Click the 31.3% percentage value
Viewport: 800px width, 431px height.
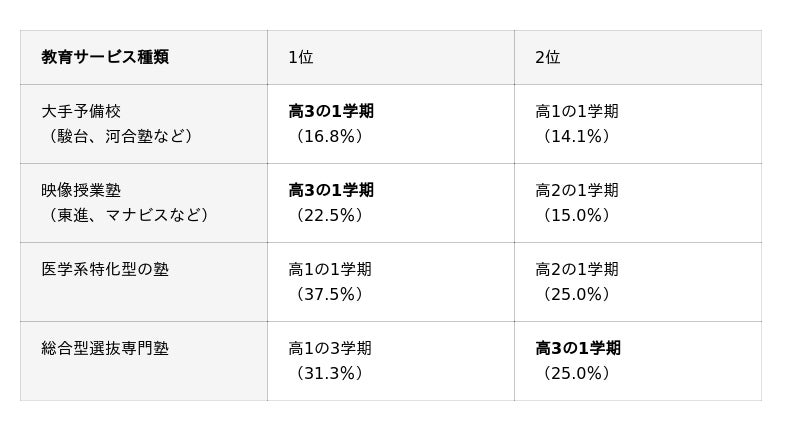click(329, 373)
